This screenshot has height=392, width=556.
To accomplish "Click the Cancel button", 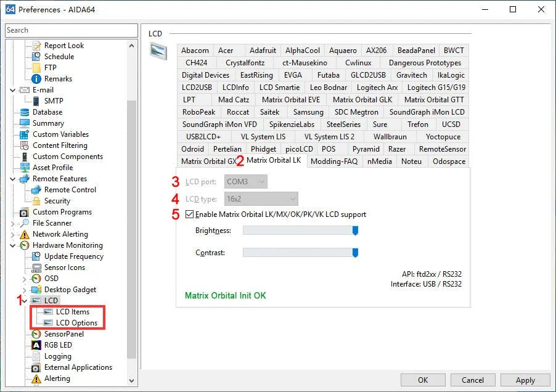I will tap(473, 380).
